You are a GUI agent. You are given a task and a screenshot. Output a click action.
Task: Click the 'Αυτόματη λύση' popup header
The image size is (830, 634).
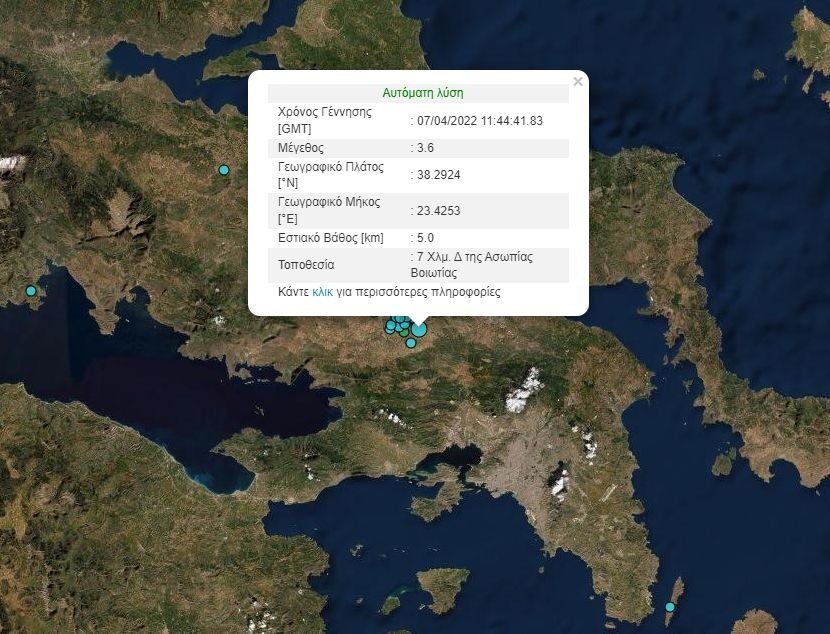pos(422,93)
